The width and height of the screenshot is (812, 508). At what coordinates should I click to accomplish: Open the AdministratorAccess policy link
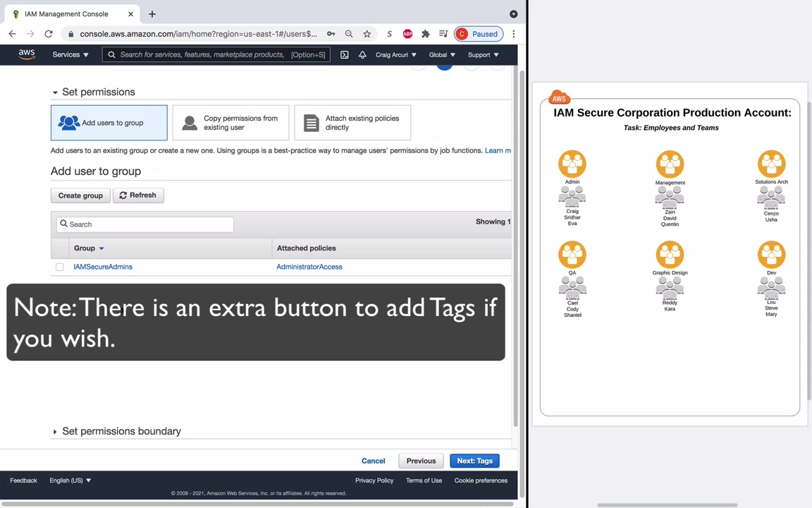tap(309, 267)
